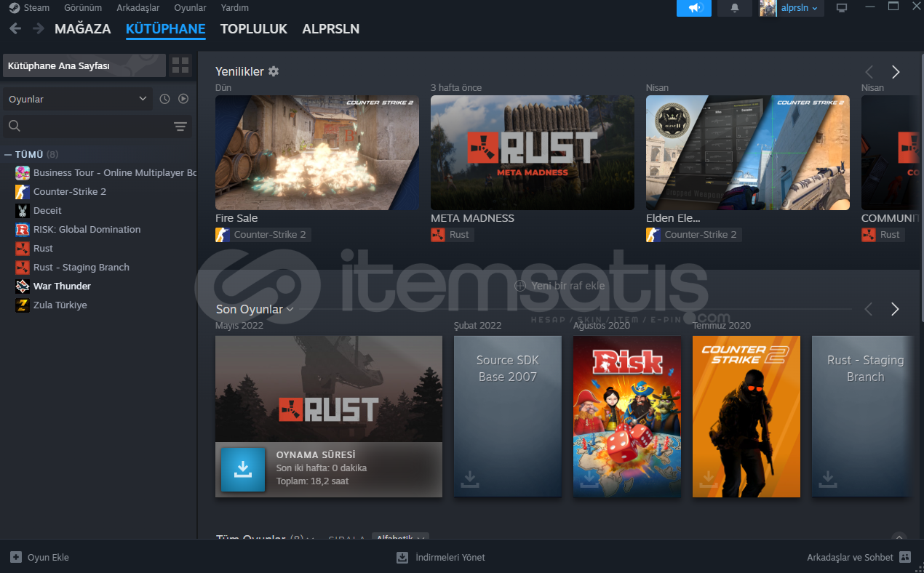Open the notifications bell
This screenshot has height=573, width=924.
point(735,8)
